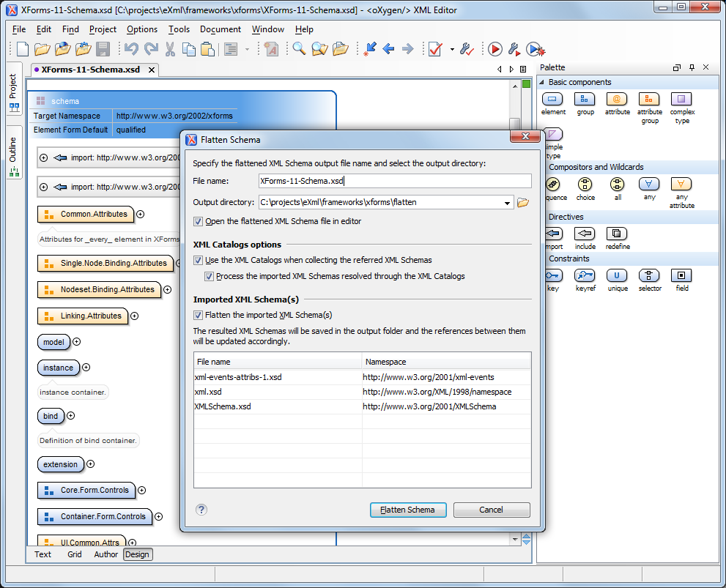Click the Paste toolbar icon
The height and width of the screenshot is (588, 726).
(x=208, y=48)
